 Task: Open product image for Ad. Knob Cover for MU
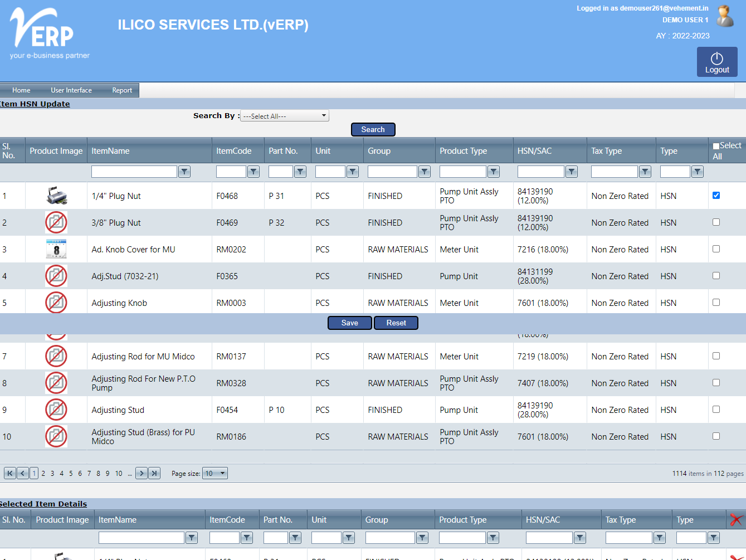(56, 249)
